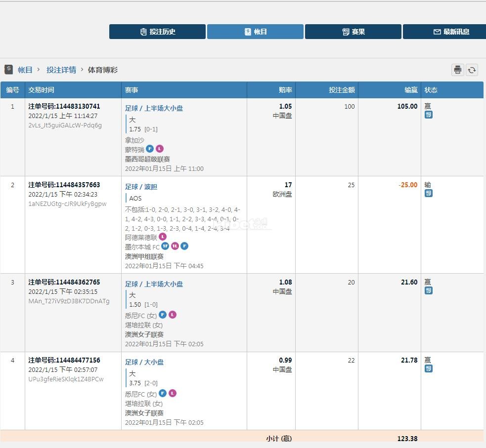Click the receipt icon in row 4 status
The image size is (486, 448).
pyautogui.click(x=428, y=368)
